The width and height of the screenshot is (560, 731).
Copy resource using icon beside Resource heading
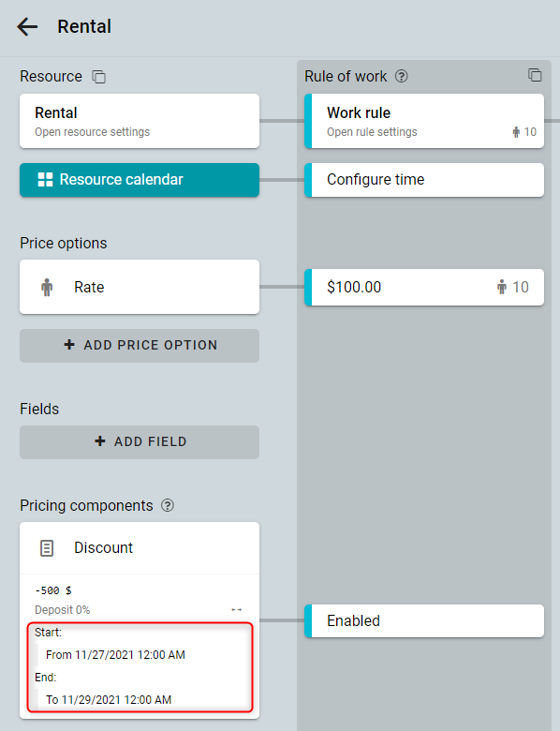(98, 77)
